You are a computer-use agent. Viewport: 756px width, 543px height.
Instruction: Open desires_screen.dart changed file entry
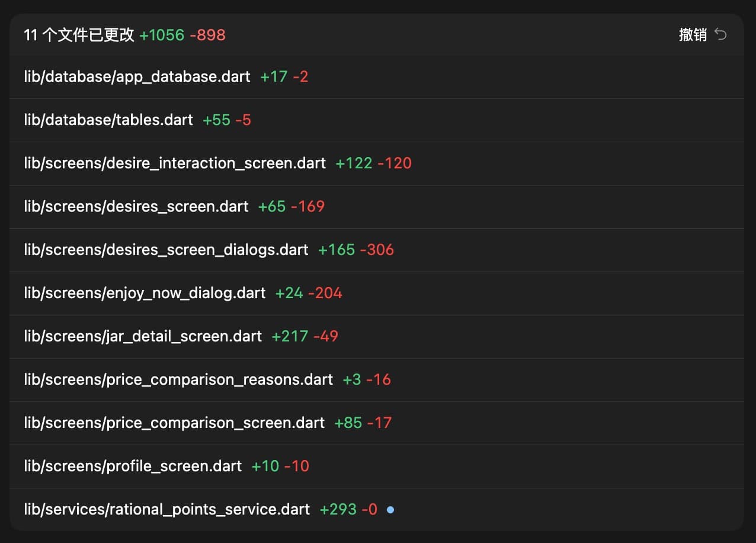[x=135, y=206]
